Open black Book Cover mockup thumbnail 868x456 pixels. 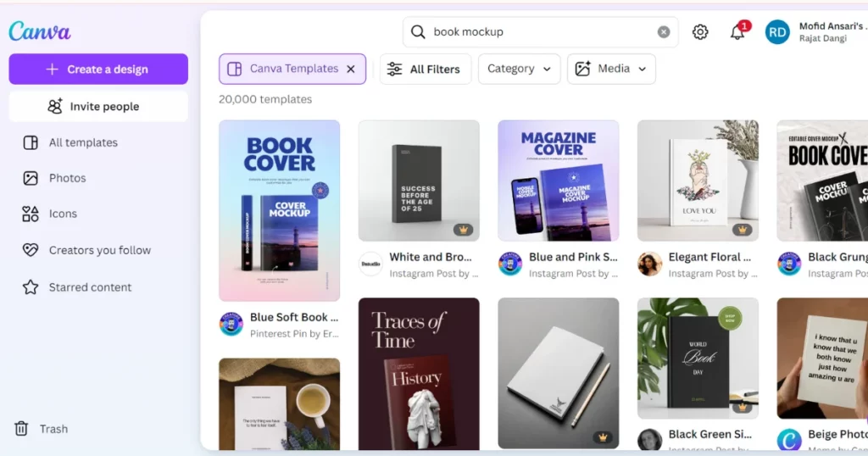(x=822, y=181)
